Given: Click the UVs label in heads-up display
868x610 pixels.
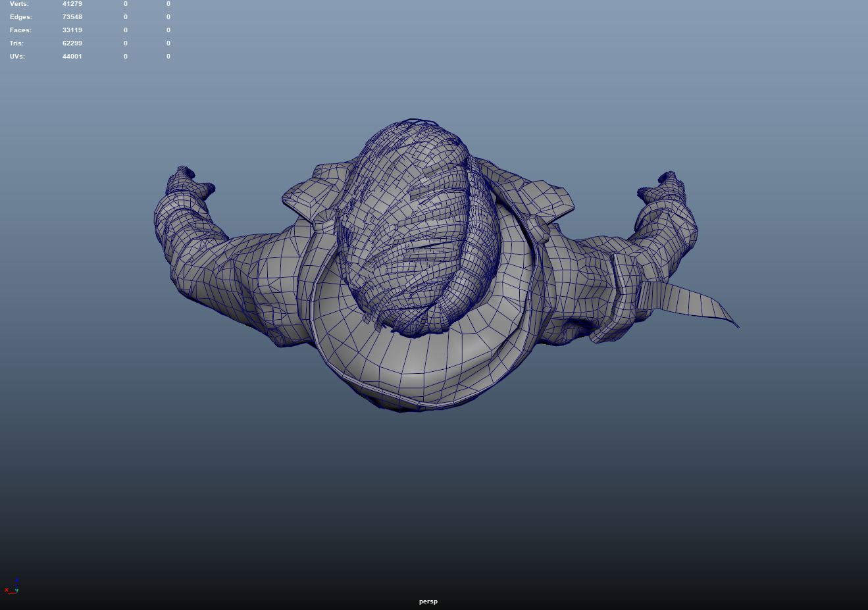Looking at the screenshot, I should click(18, 57).
